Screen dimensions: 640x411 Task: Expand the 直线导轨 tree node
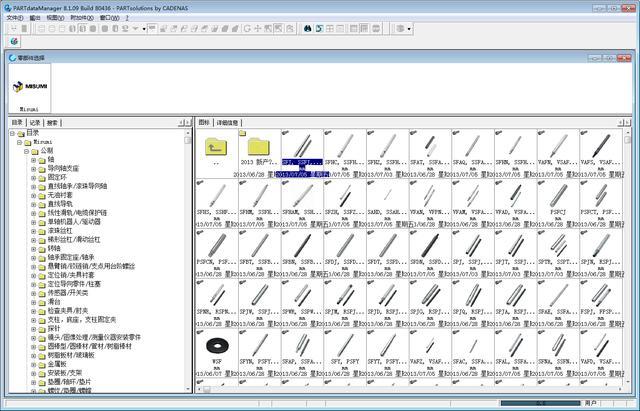(33, 204)
